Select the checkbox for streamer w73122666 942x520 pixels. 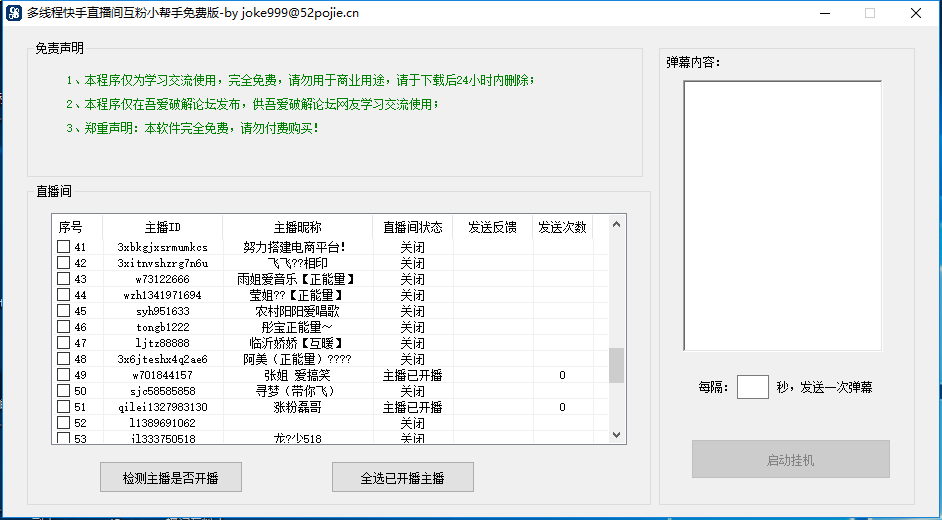(64, 279)
